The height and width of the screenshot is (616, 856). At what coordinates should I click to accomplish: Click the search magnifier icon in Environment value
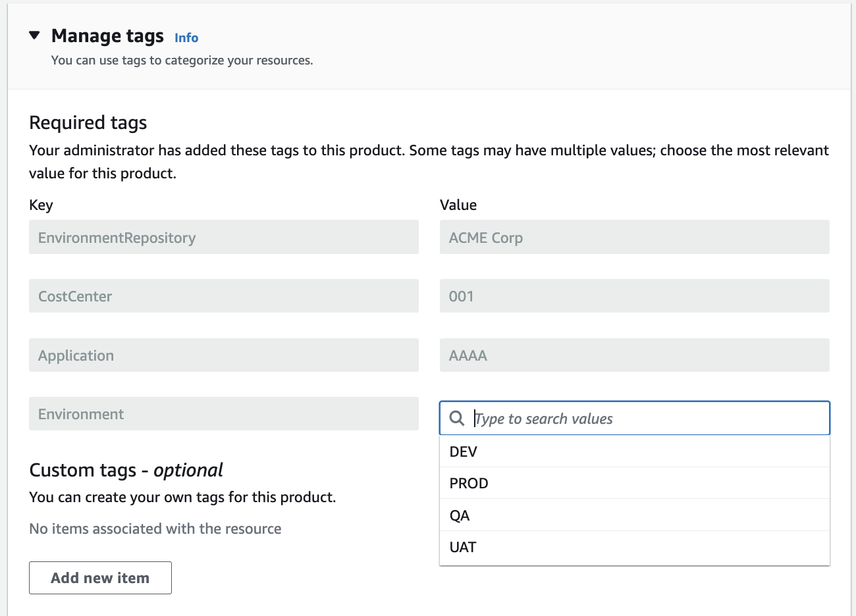pos(457,418)
